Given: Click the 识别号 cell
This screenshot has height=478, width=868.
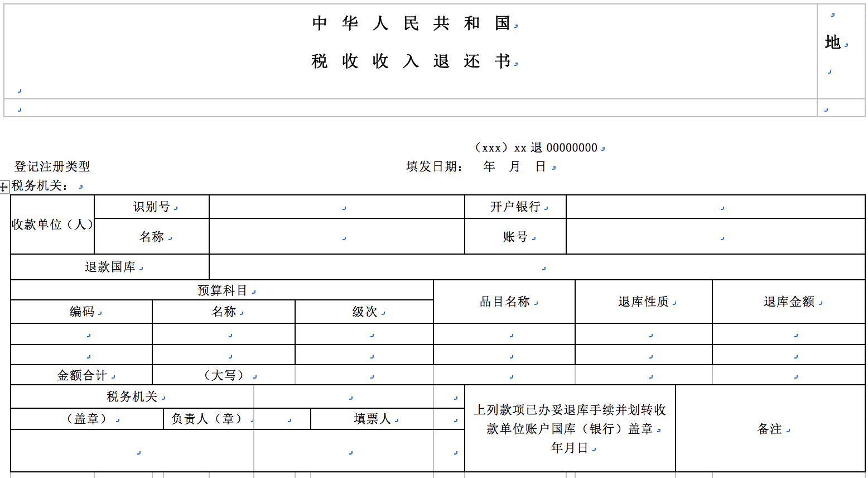Looking at the screenshot, I should point(152,207).
